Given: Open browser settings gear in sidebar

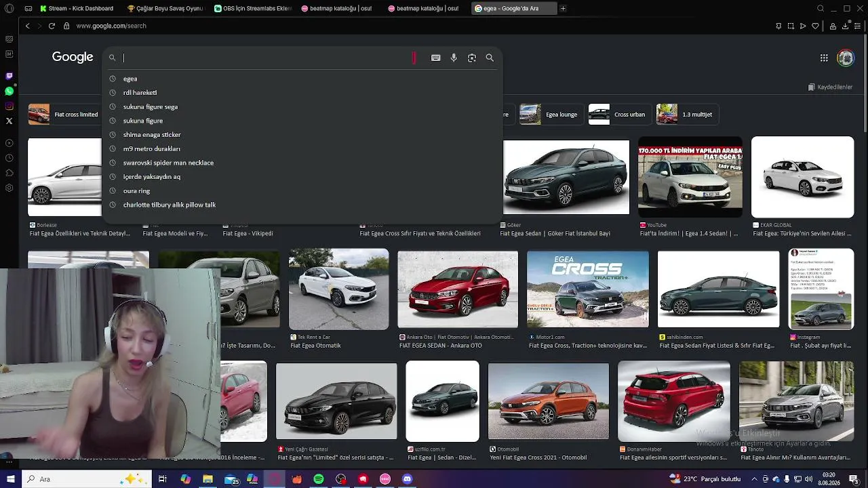Looking at the screenshot, I should (9, 188).
